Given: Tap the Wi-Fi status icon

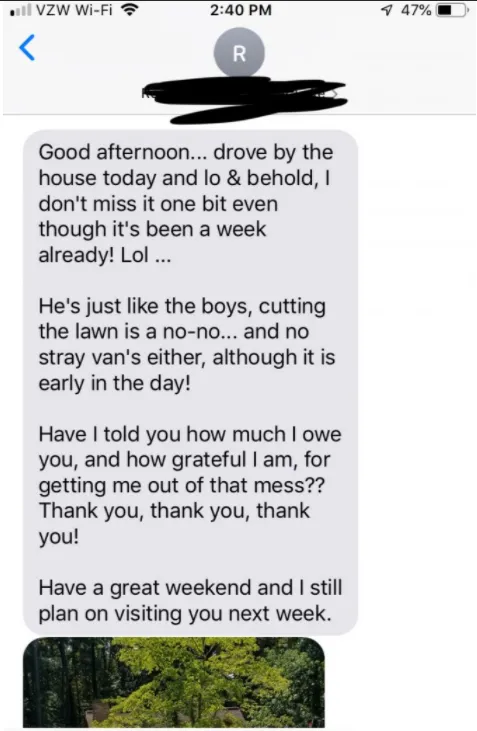Looking at the screenshot, I should (x=128, y=10).
